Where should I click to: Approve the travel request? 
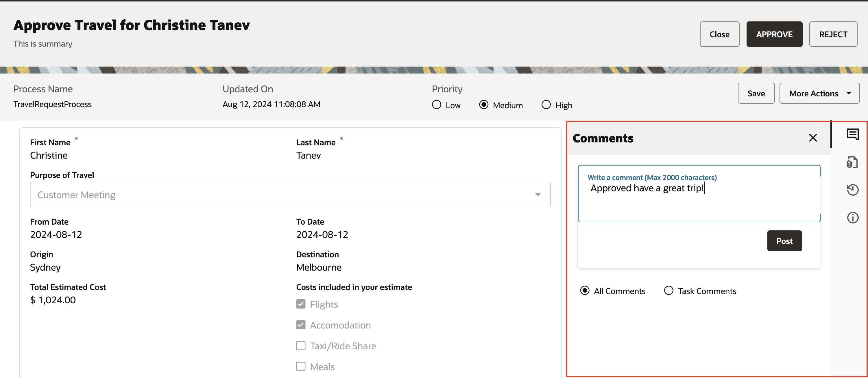coord(774,34)
